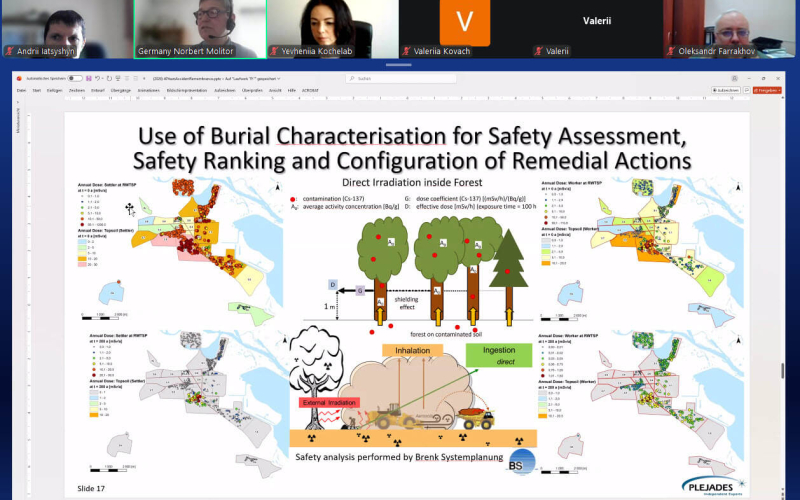Open the Überprüfen ribbon tab

tap(252, 90)
